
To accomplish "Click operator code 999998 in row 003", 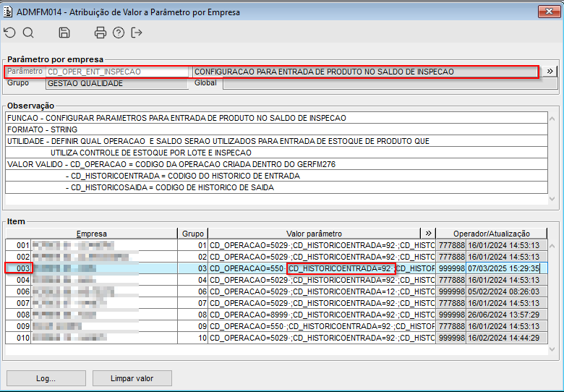I will [451, 268].
